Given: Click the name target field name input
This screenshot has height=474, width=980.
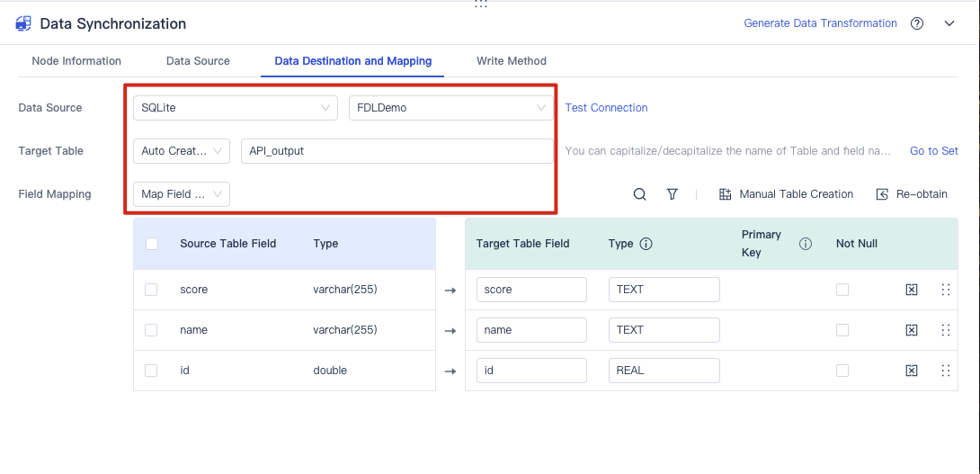Looking at the screenshot, I should pos(532,330).
